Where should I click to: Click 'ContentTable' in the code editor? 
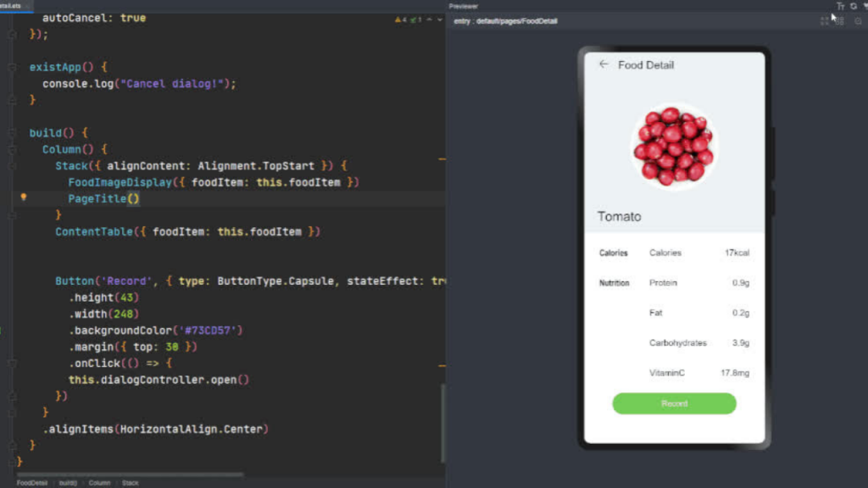[x=94, y=232]
